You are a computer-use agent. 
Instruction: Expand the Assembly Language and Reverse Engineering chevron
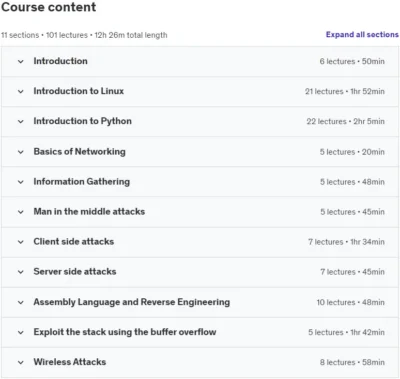(x=21, y=302)
